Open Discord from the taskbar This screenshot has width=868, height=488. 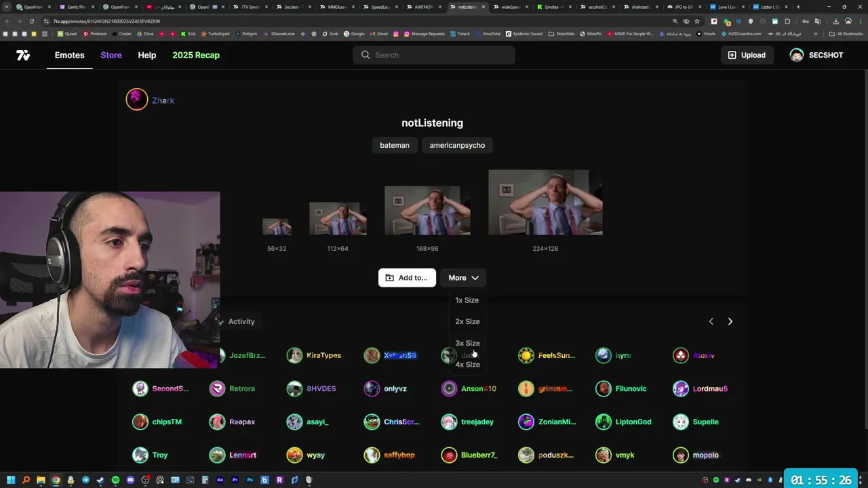(130, 480)
